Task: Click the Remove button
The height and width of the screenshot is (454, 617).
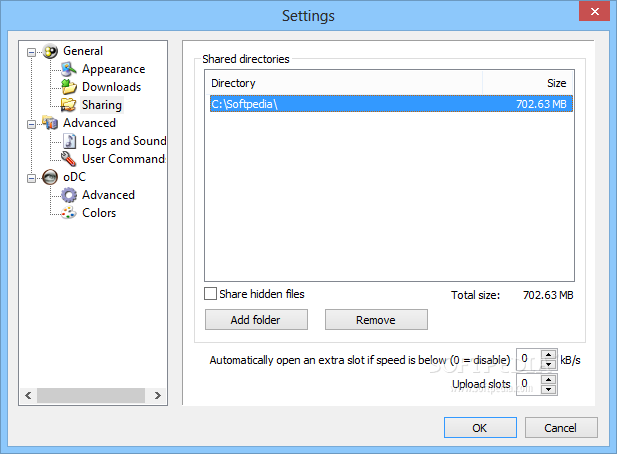Action: point(376,319)
